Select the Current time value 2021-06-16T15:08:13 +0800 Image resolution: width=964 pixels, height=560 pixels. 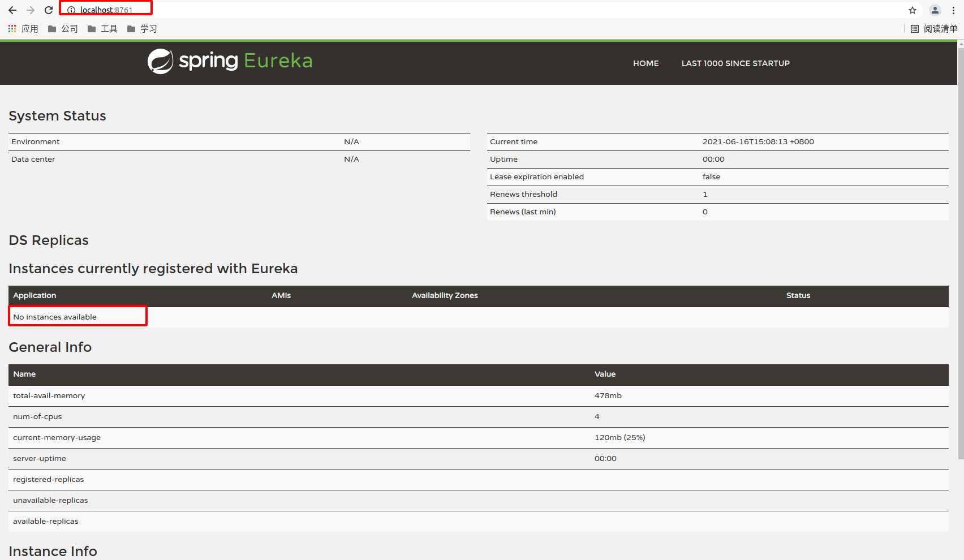[758, 142]
